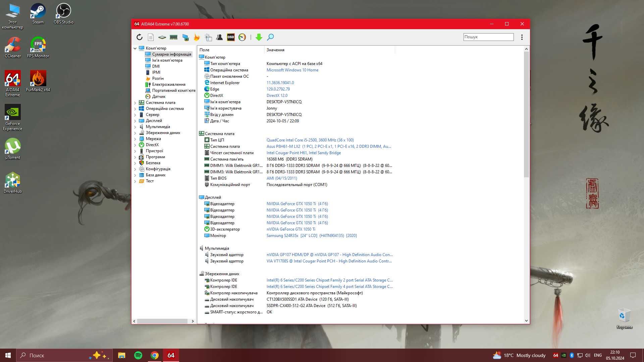
Task: Open Steam desktop shortcut
Action: pos(38,14)
